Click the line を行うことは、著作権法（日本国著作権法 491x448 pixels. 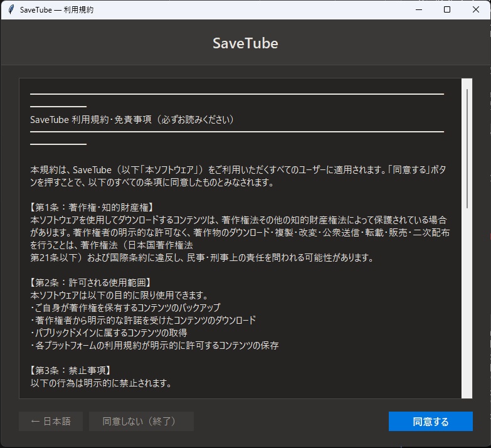pos(112,245)
